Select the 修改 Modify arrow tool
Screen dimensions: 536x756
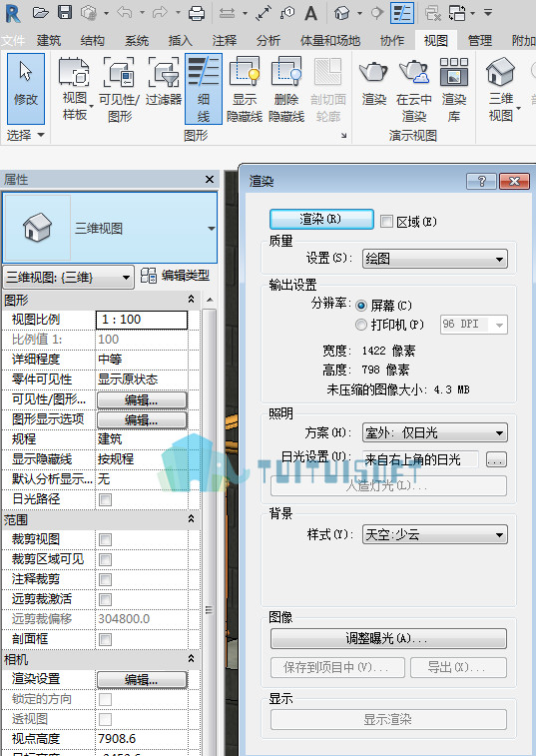(x=26, y=89)
